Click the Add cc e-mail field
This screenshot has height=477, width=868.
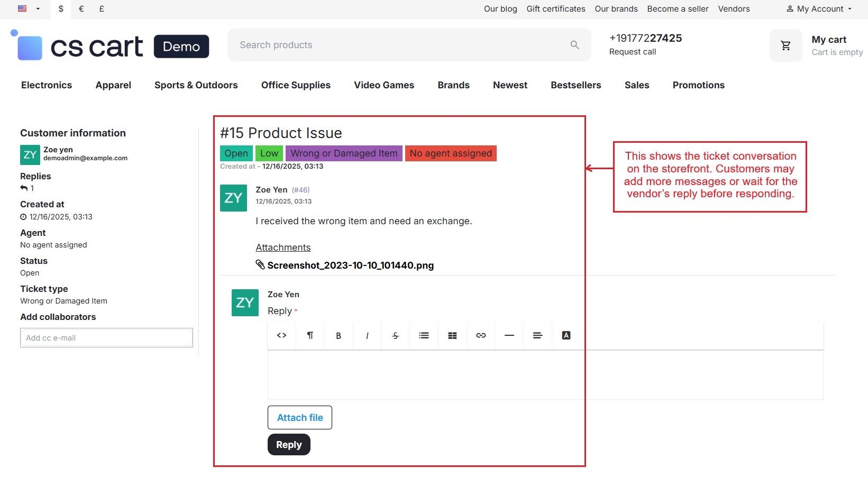(x=106, y=338)
